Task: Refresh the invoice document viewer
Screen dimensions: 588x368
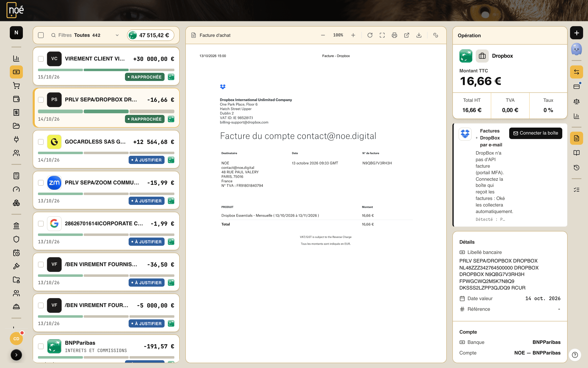Action: point(370,35)
